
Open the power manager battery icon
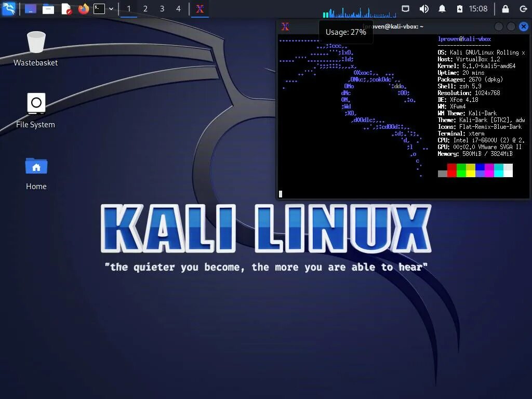pyautogui.click(x=459, y=9)
